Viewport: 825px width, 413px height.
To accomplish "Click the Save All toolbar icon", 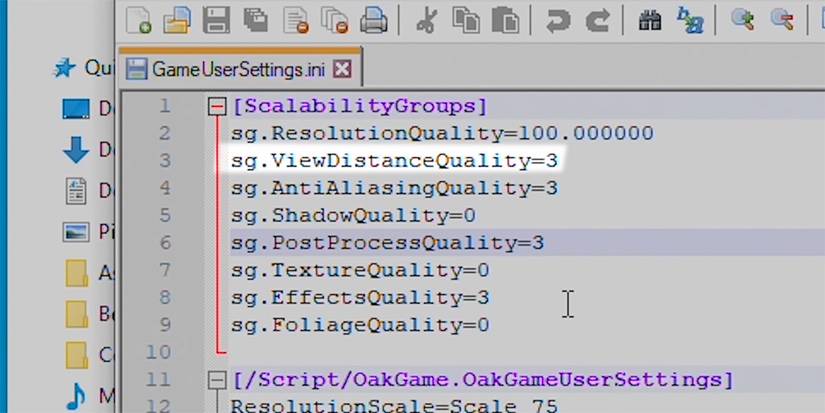I will coord(254,19).
